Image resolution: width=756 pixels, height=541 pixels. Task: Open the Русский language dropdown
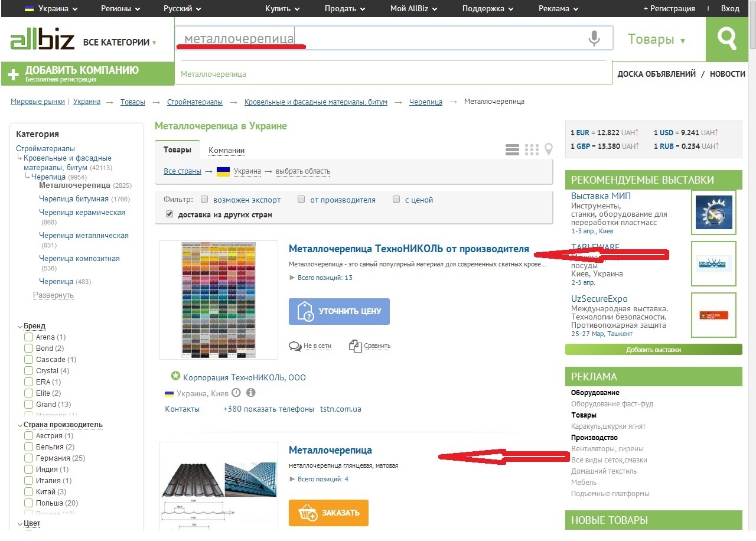183,8
